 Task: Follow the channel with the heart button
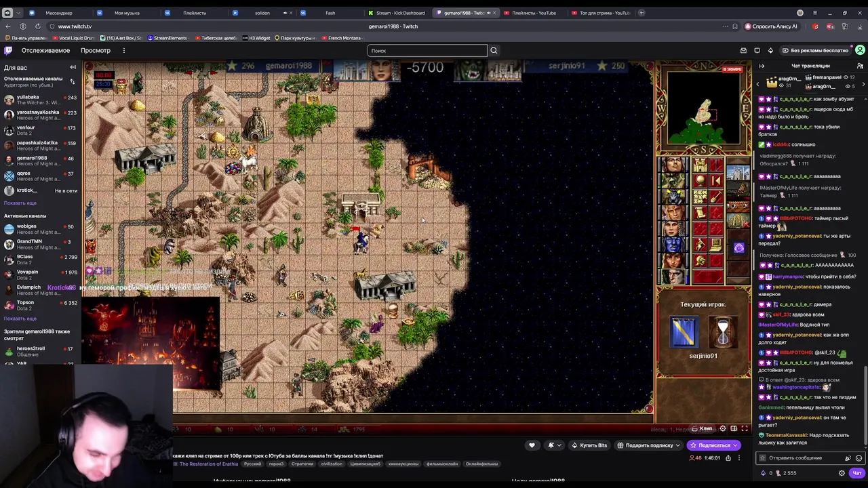point(532,445)
